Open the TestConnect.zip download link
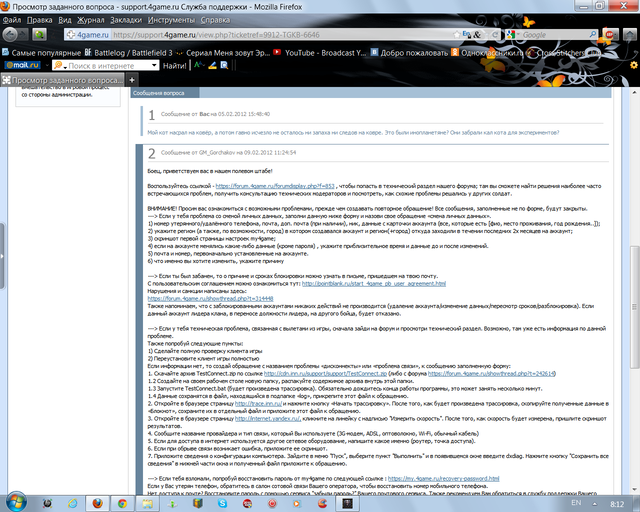 pos(325,373)
